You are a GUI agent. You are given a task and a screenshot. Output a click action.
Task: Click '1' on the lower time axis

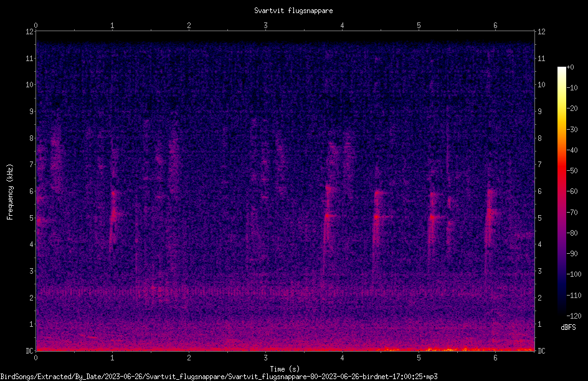point(112,358)
